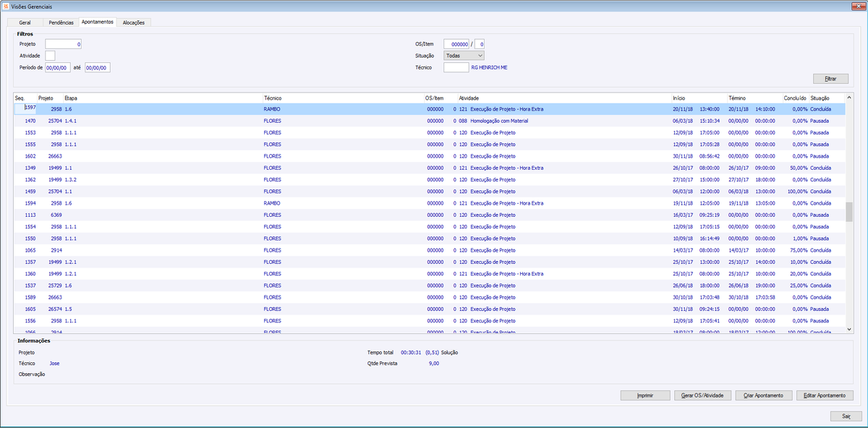Open the Geral tab

(25, 22)
